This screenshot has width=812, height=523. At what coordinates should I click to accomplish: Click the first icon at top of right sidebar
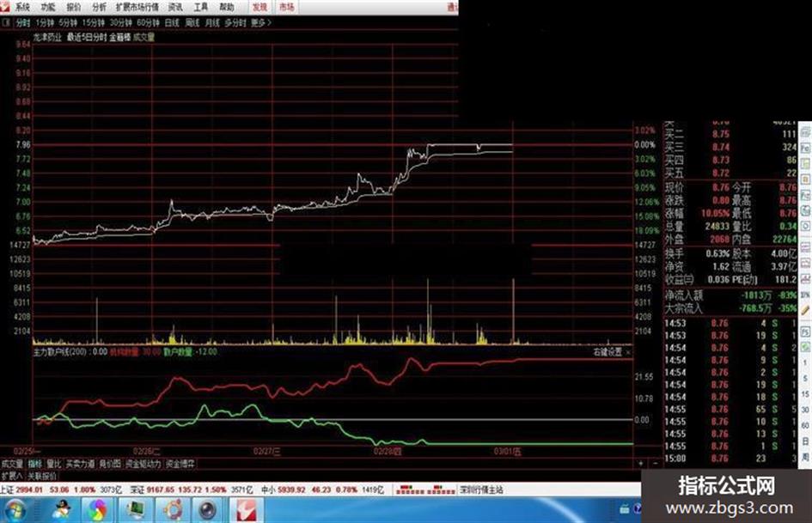coord(805,133)
